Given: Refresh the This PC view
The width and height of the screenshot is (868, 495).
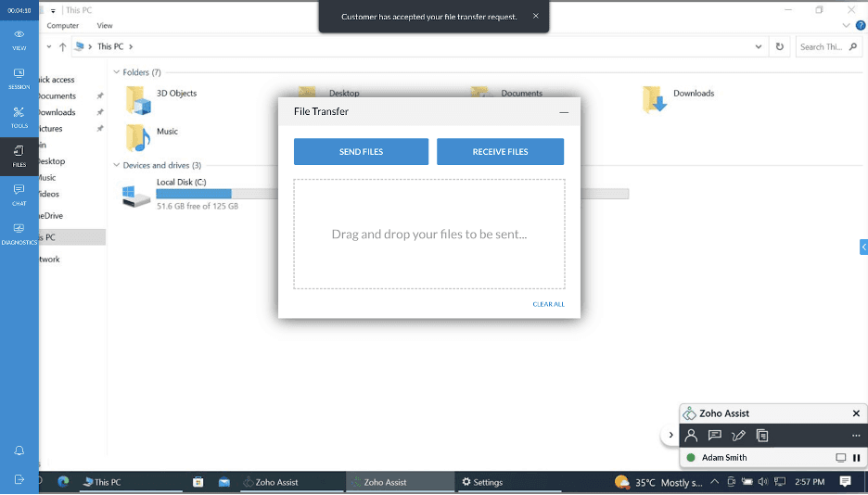Looking at the screenshot, I should (779, 47).
